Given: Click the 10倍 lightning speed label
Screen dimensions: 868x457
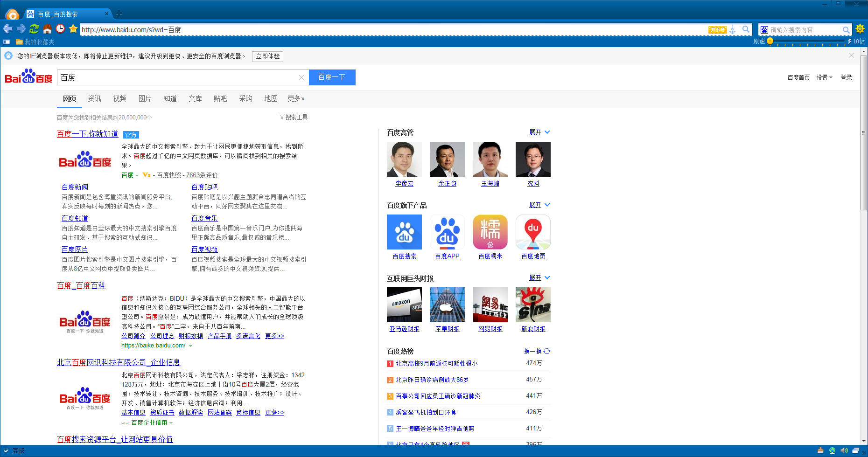Looking at the screenshot, I should tap(856, 42).
